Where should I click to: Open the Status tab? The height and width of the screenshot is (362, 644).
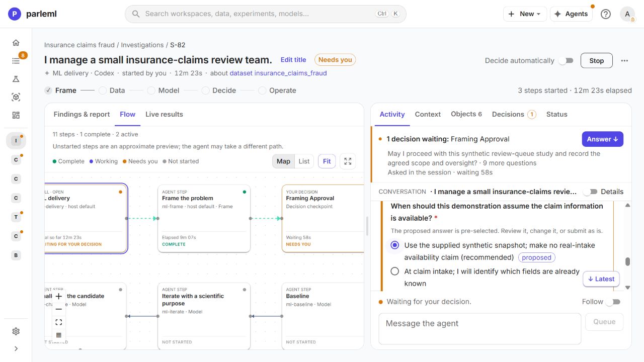(x=556, y=115)
